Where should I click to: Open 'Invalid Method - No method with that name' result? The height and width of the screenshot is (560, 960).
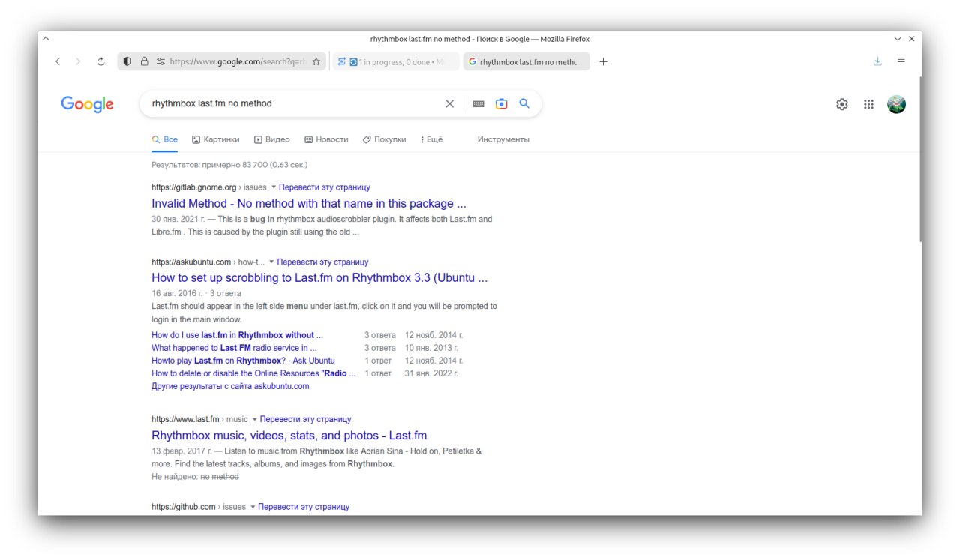point(309,204)
